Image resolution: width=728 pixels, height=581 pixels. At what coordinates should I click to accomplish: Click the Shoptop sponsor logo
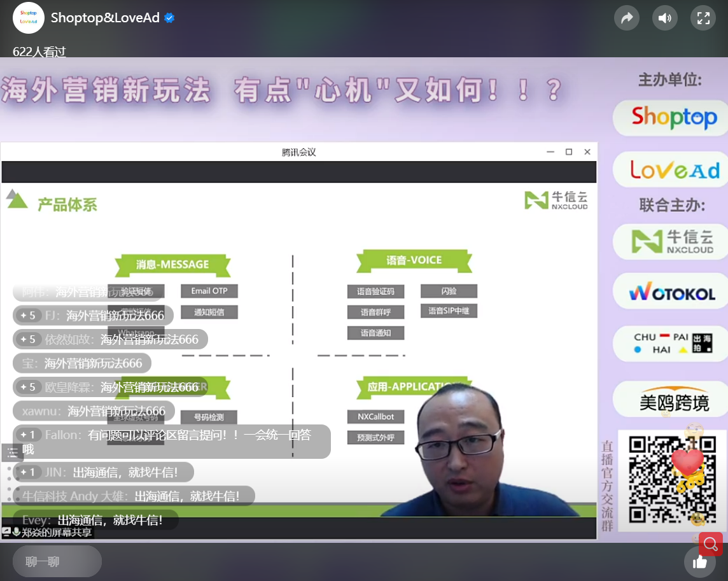point(674,118)
